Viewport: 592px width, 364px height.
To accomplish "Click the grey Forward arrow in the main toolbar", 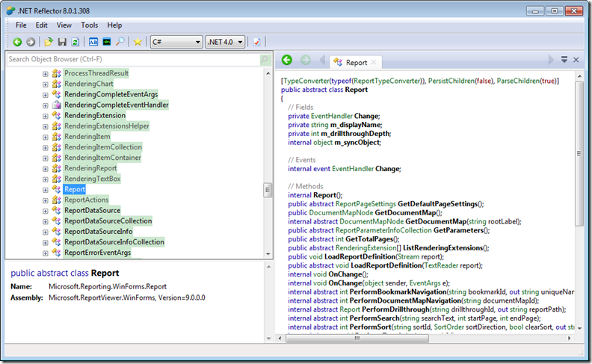I will [31, 42].
